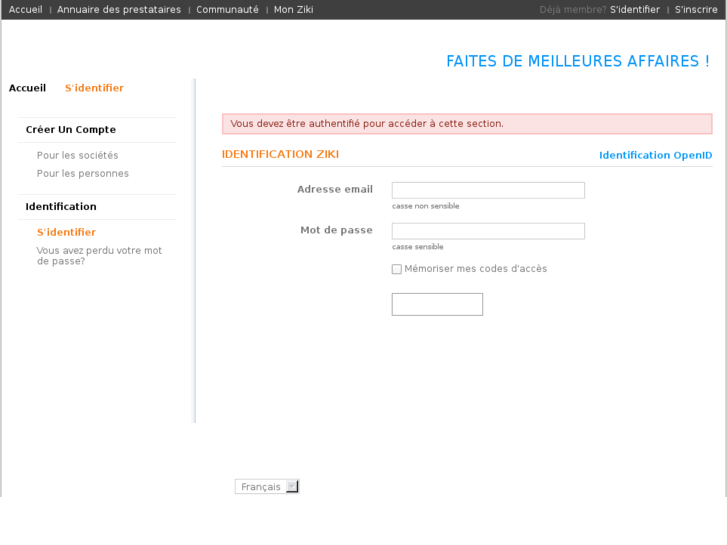Image resolution: width=727 pixels, height=545 pixels.
Task: Click the Déjà membre? text
Action: coord(573,9)
